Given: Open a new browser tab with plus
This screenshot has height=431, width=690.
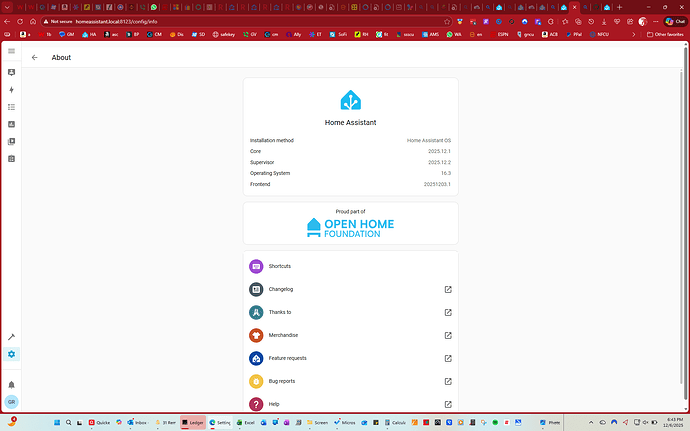Looking at the screenshot, I should click(619, 7).
